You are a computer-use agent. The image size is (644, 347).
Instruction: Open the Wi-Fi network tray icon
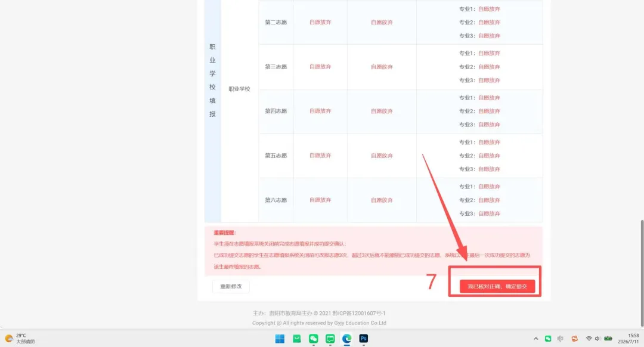pos(589,339)
